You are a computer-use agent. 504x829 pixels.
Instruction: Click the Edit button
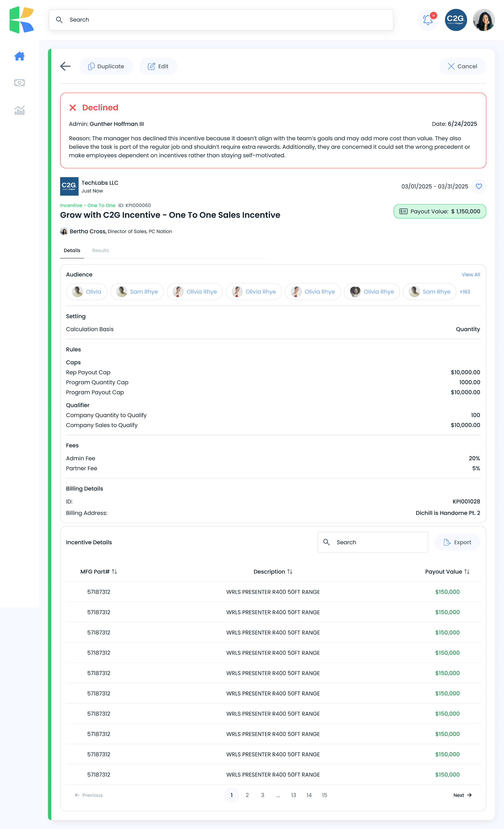pos(158,66)
